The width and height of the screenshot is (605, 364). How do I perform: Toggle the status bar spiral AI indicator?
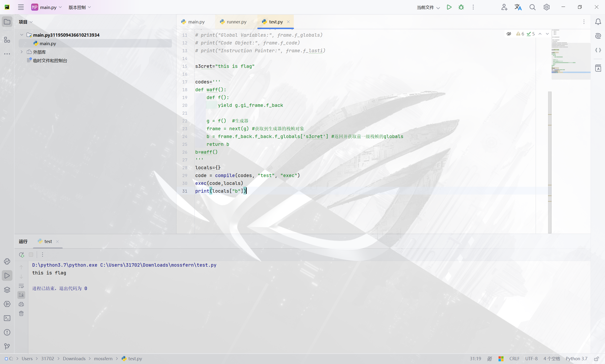click(x=490, y=359)
